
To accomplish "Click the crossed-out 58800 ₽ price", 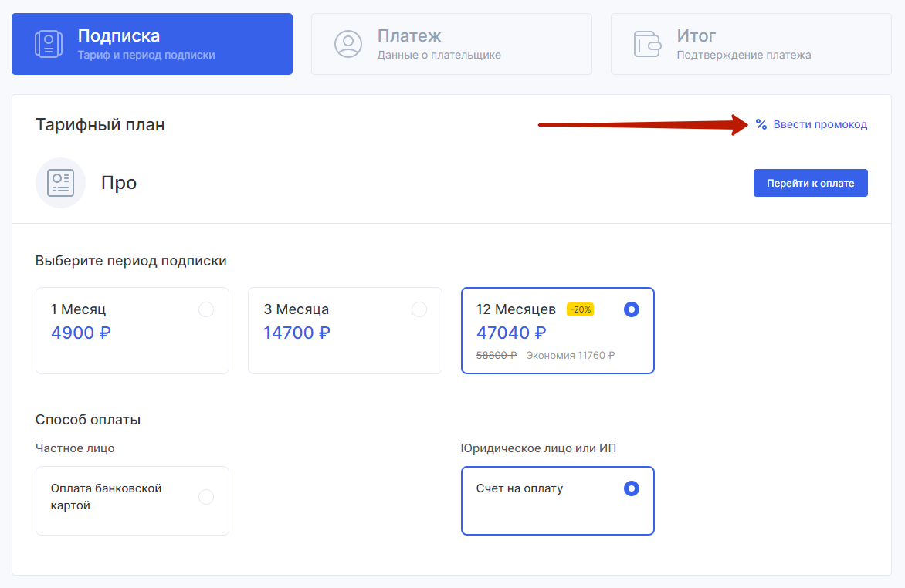I will pos(496,356).
